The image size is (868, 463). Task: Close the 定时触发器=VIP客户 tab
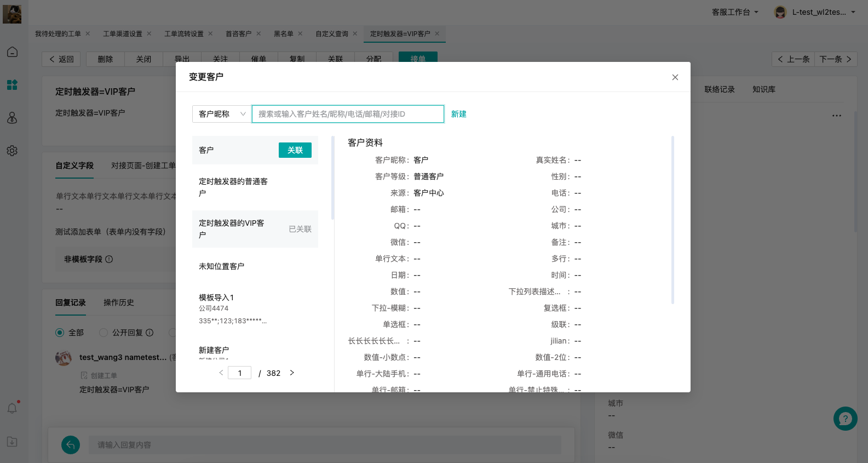437,34
